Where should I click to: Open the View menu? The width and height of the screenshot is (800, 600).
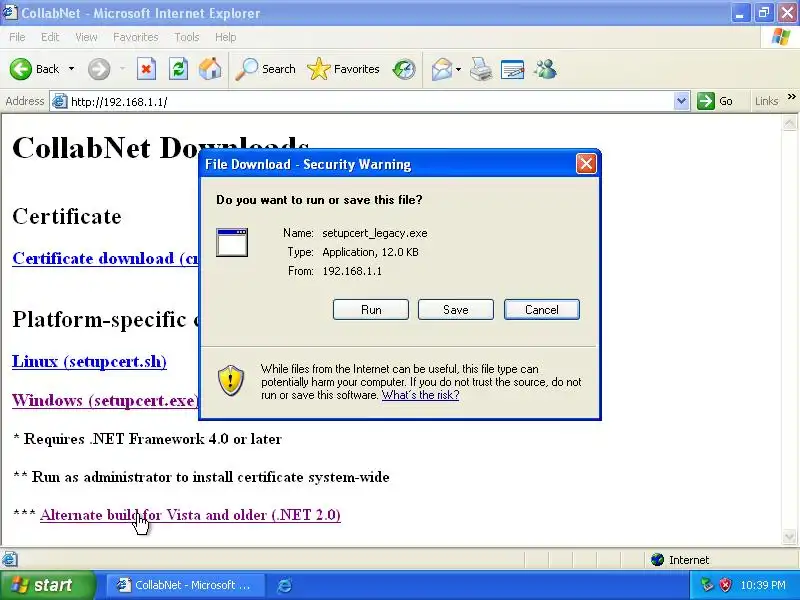point(86,37)
